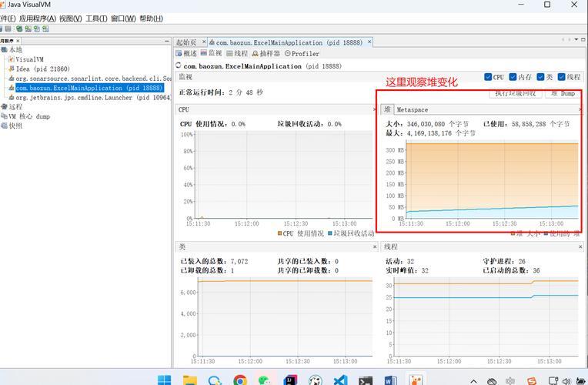
Task: Open WeChat from the taskbar
Action: (265, 380)
